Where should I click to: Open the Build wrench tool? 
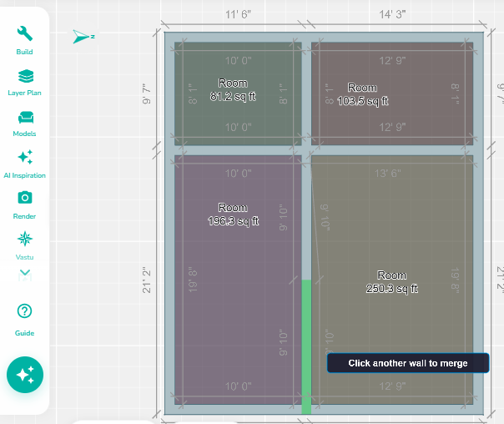(x=25, y=33)
